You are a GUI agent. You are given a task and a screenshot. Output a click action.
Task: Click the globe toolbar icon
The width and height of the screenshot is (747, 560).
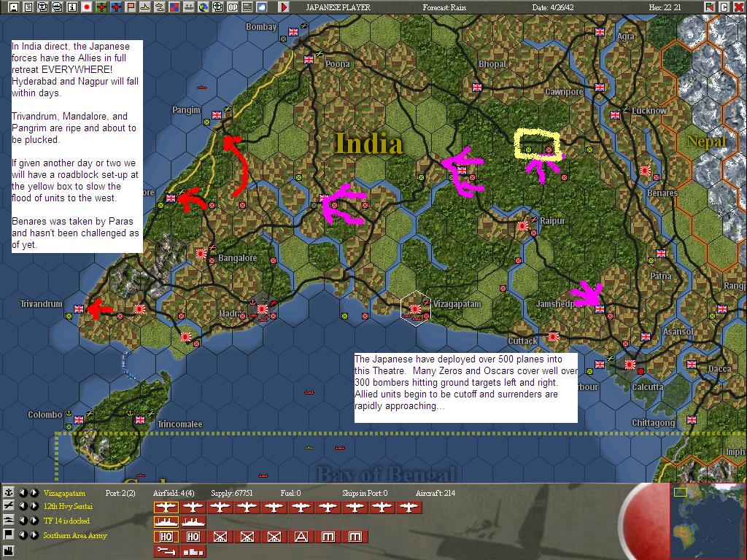tap(204, 7)
